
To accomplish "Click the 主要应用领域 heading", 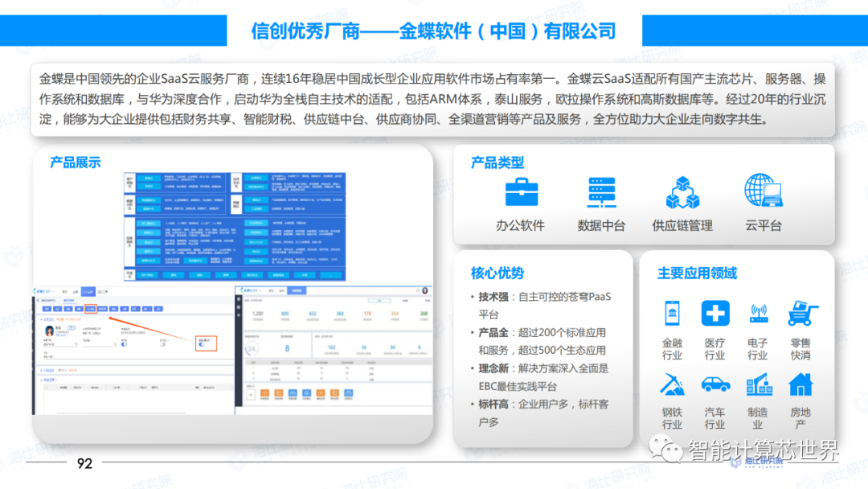I will click(697, 273).
